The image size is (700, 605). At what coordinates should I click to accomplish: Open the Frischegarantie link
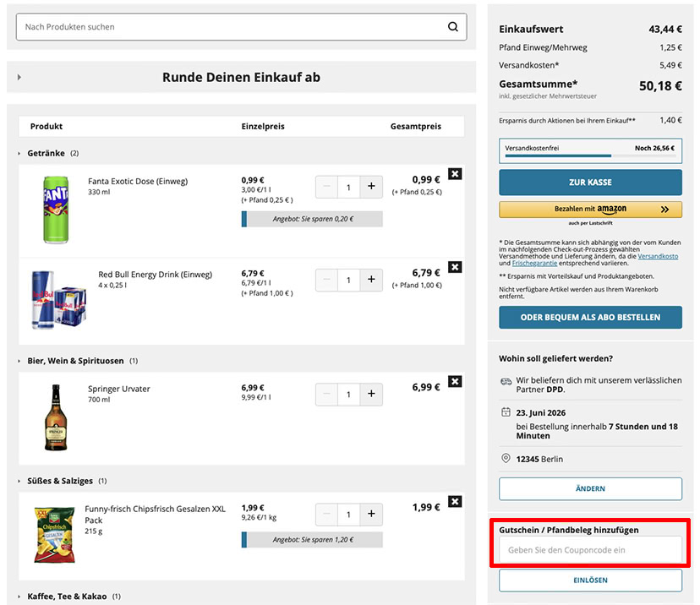(534, 264)
